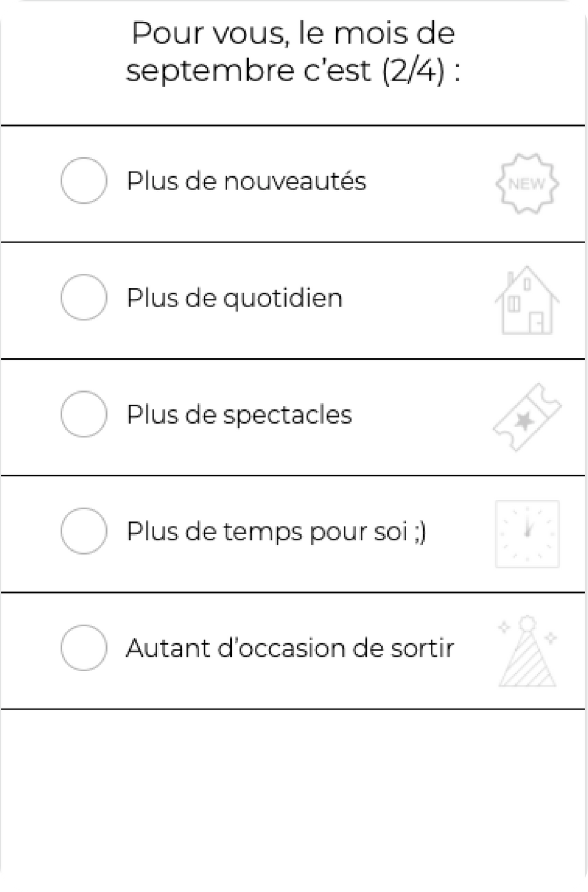Select the 'Plus de quotidien' radio button

[x=84, y=297]
